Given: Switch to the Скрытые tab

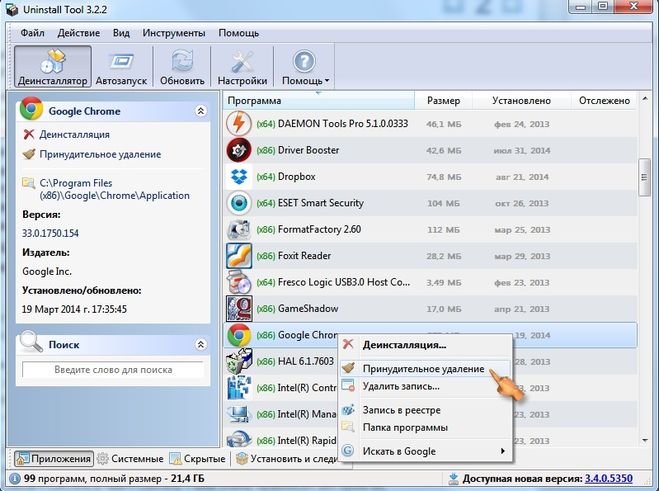Looking at the screenshot, I should click(198, 459).
